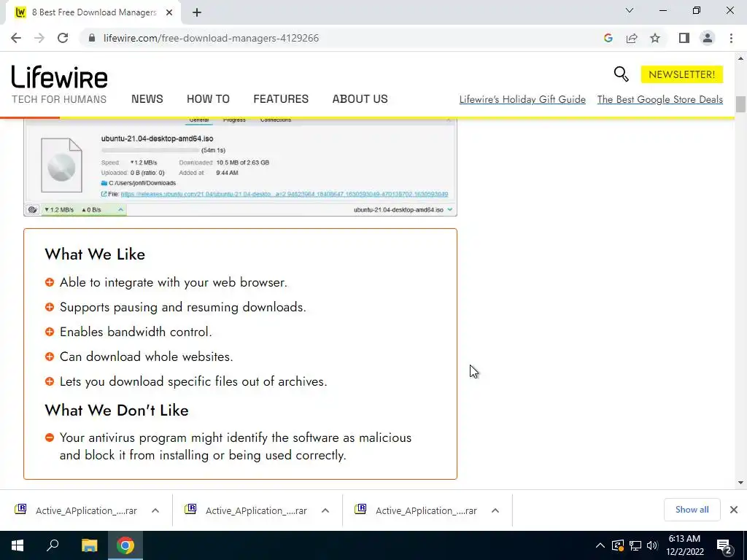Open Chrome profile avatar
This screenshot has height=560, width=747.
pos(708,38)
